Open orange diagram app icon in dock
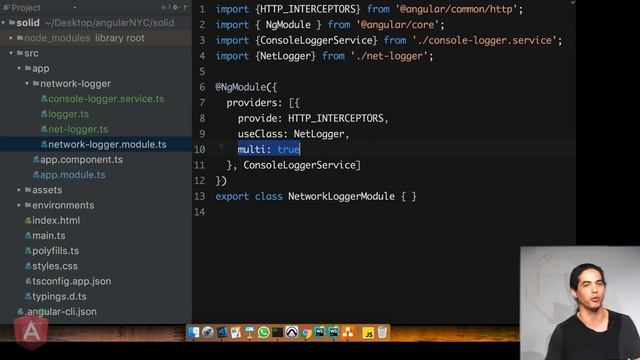Image resolution: width=640 pixels, height=360 pixels. 348,333
